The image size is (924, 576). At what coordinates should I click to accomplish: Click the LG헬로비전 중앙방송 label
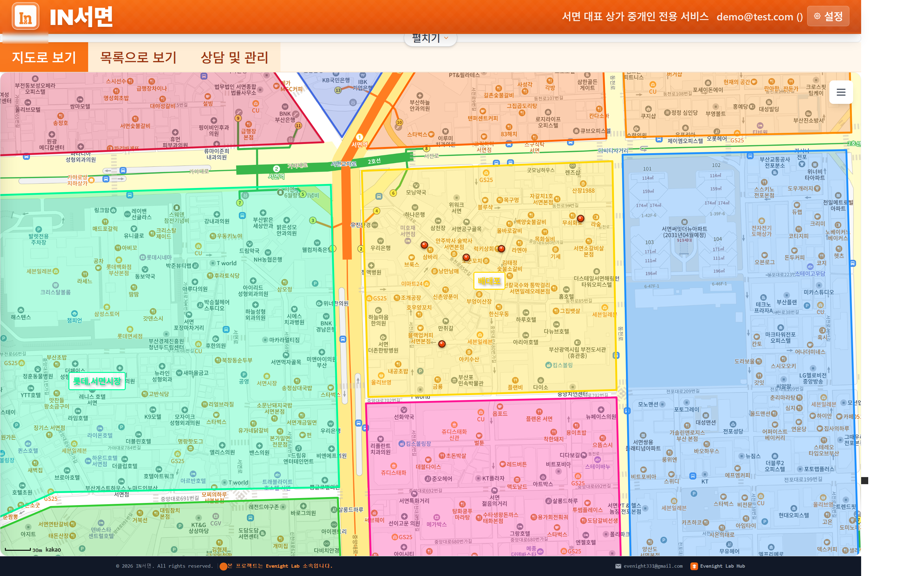tap(812, 378)
